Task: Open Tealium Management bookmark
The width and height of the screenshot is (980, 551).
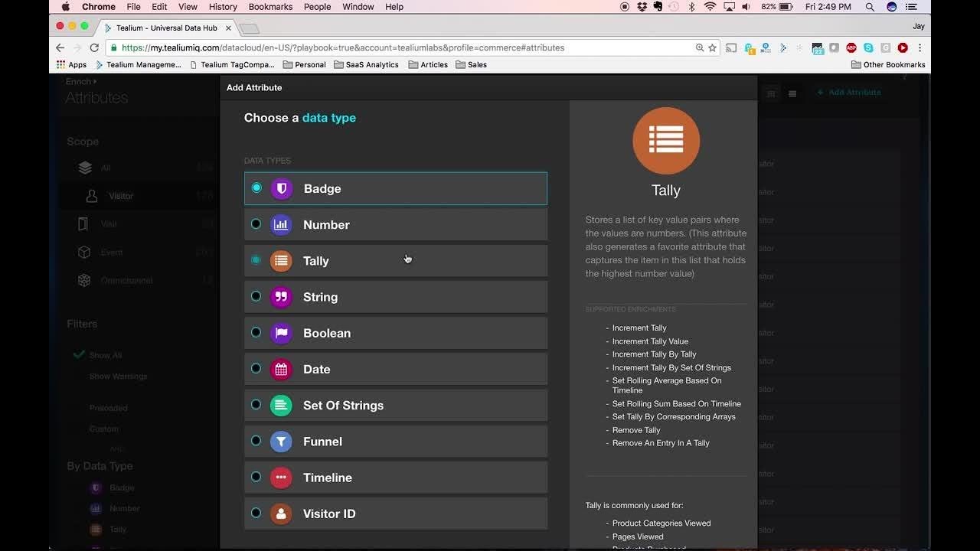Action: [138, 65]
